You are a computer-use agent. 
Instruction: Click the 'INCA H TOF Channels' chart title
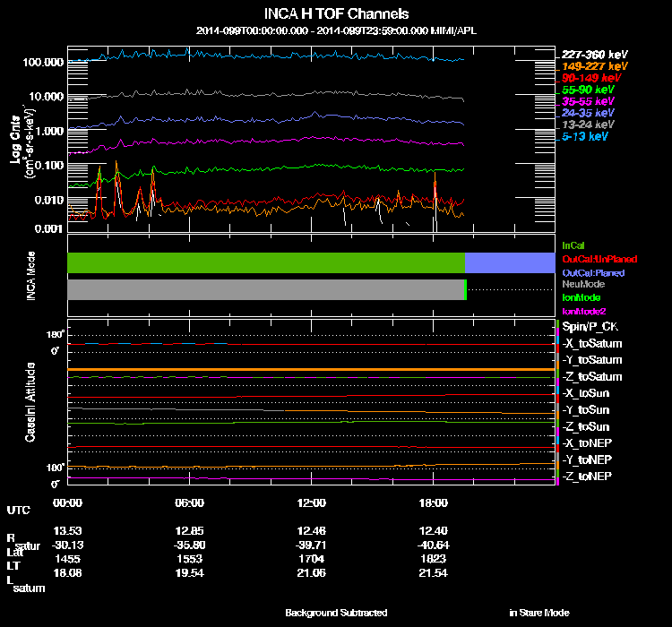[x=336, y=13]
